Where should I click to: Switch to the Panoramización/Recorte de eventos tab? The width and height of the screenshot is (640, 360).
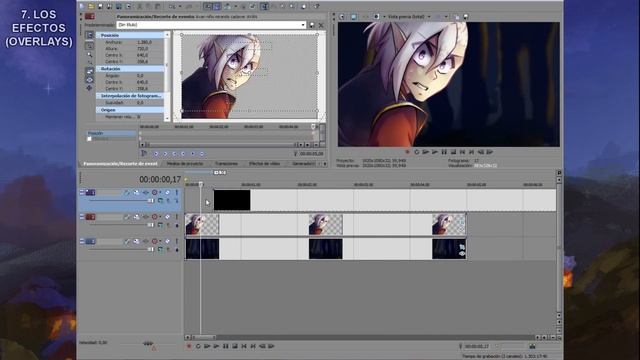coord(120,164)
